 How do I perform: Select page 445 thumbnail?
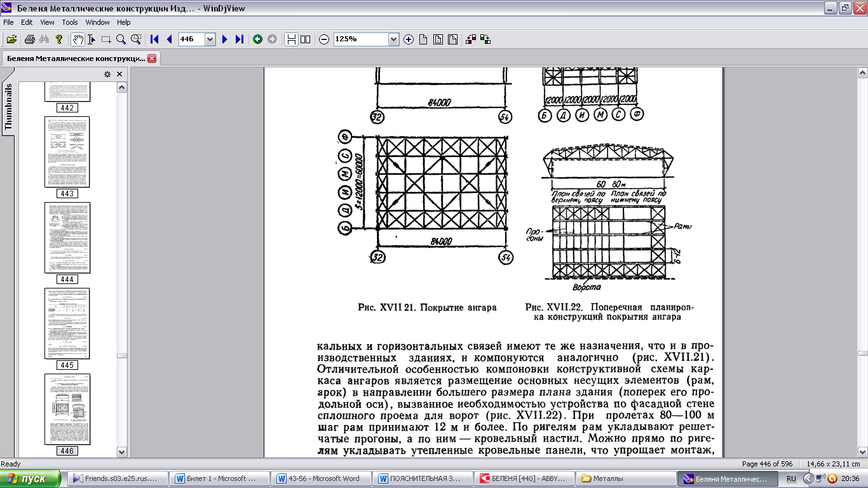[67, 323]
